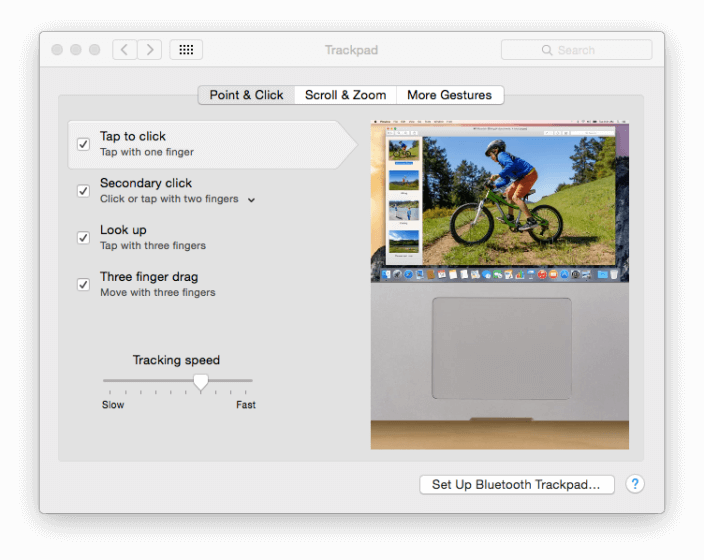Toggle the Look up checkbox

point(84,237)
